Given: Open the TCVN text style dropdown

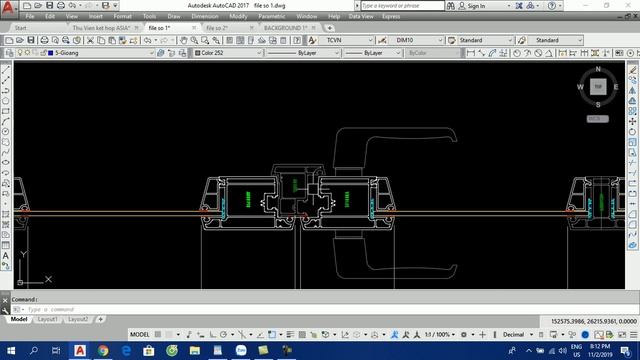Looking at the screenshot, I should coord(371,40).
